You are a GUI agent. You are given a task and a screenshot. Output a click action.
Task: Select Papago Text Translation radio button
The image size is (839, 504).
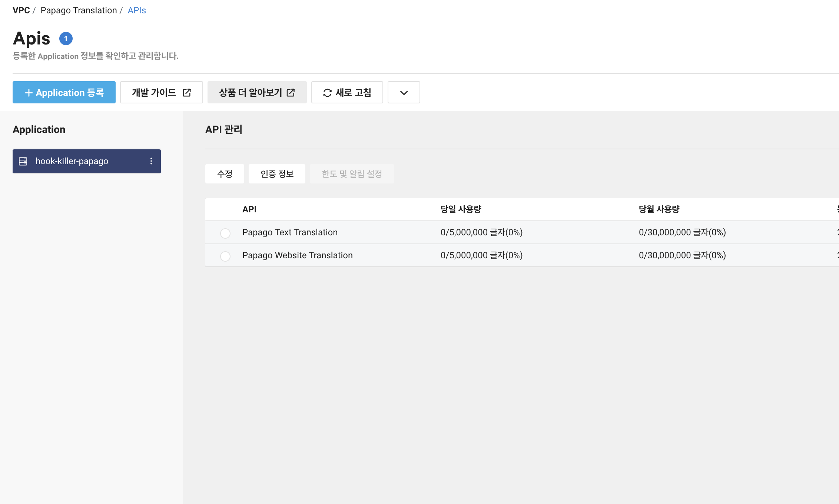[x=225, y=233]
